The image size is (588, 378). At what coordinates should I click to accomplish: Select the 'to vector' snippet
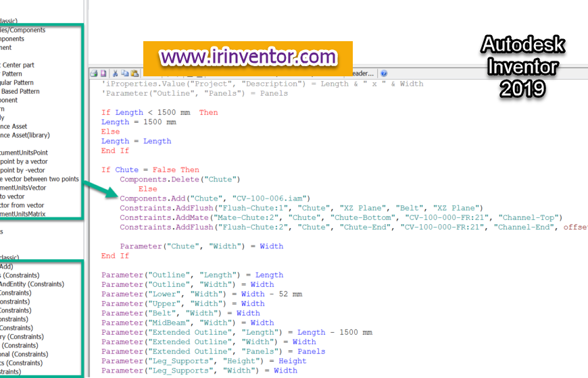(x=12, y=196)
